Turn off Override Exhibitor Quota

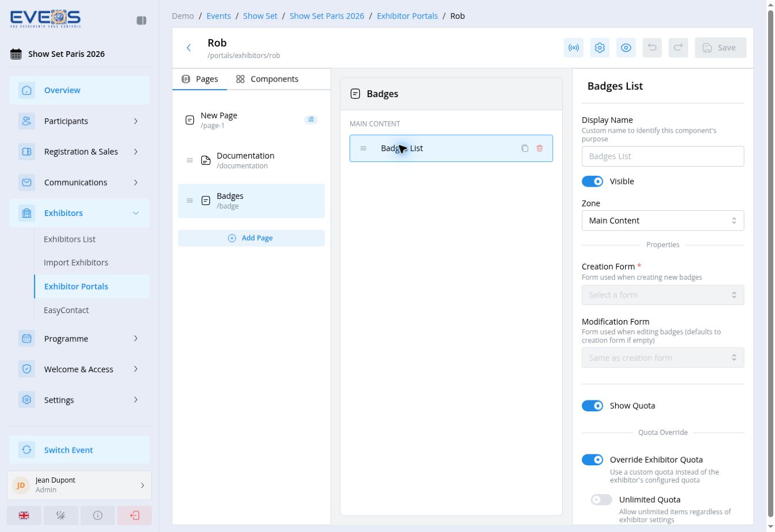click(x=593, y=460)
